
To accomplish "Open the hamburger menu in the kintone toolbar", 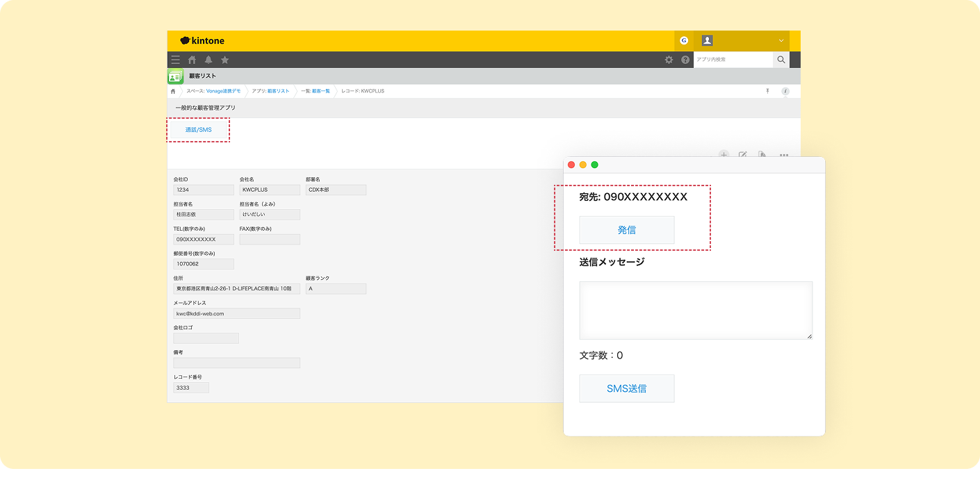I will (176, 60).
